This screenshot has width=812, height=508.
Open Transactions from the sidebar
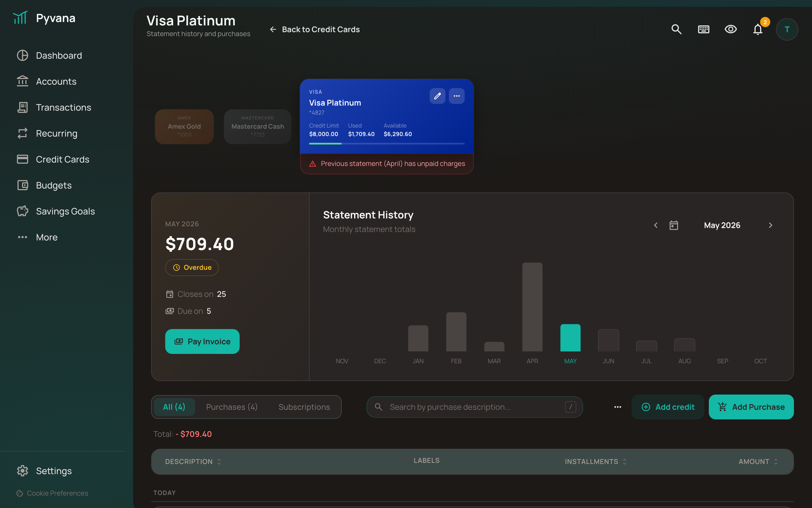click(54, 108)
